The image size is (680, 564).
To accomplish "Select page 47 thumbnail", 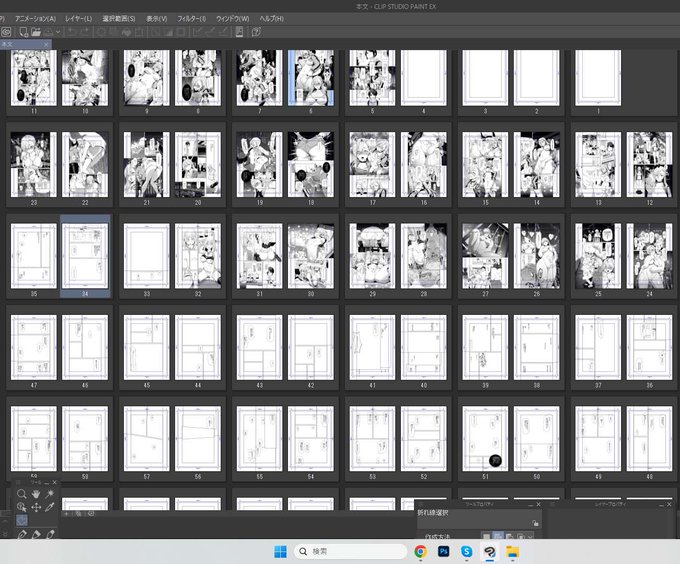I will click(x=34, y=348).
